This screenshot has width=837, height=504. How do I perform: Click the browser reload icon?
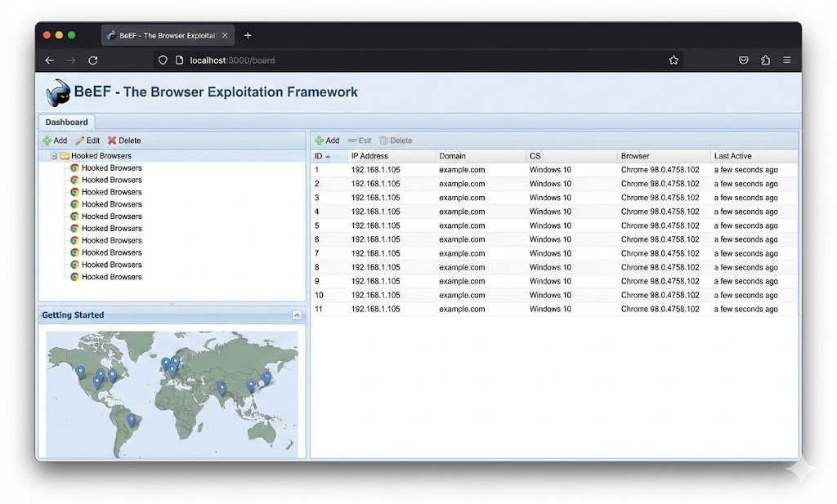pos(93,60)
